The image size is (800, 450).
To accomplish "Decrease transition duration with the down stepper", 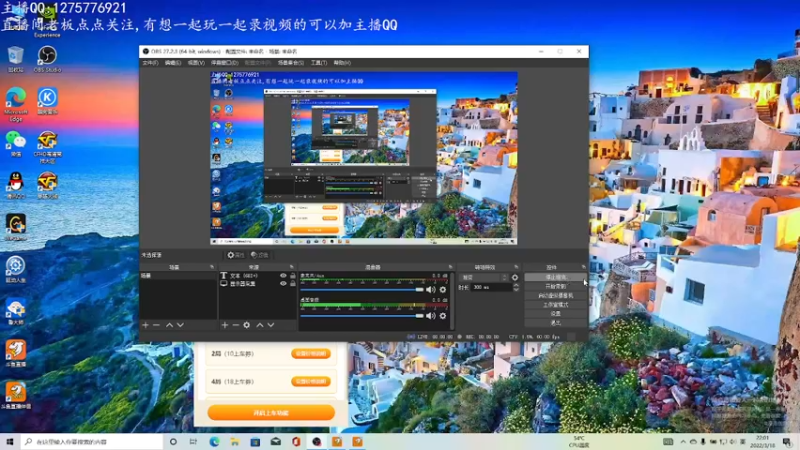I will (516, 290).
